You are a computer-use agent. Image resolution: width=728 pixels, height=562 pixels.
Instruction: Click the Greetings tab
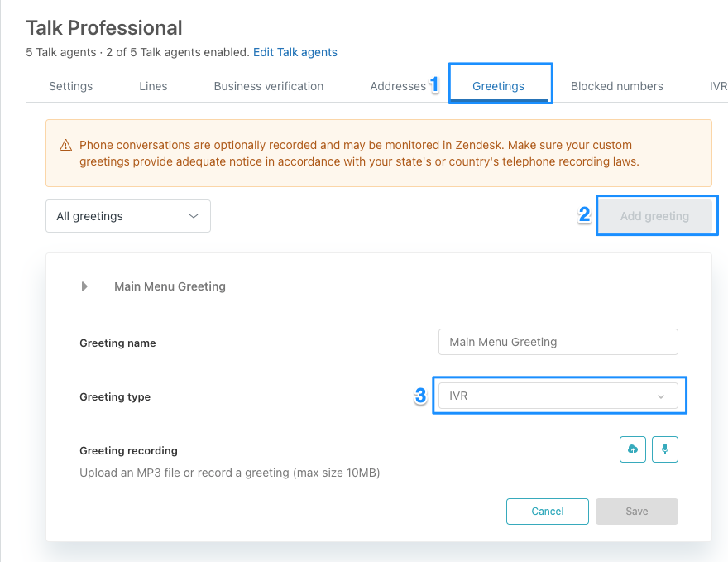click(498, 86)
